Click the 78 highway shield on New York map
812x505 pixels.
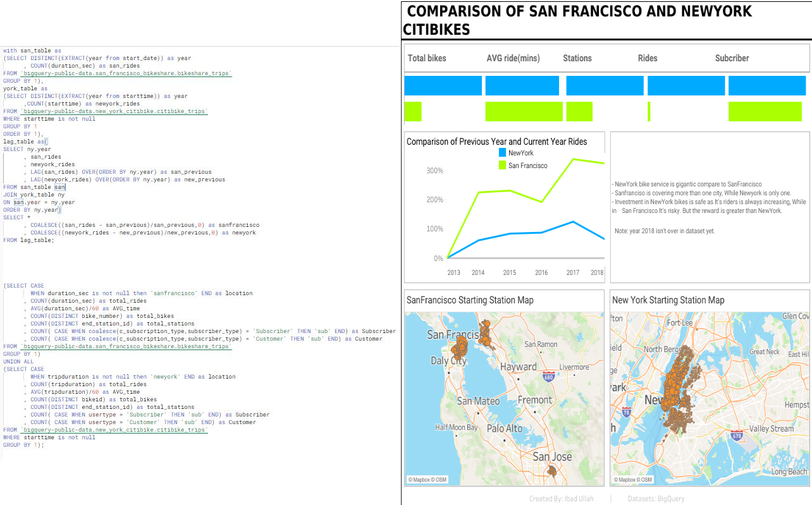coord(626,412)
